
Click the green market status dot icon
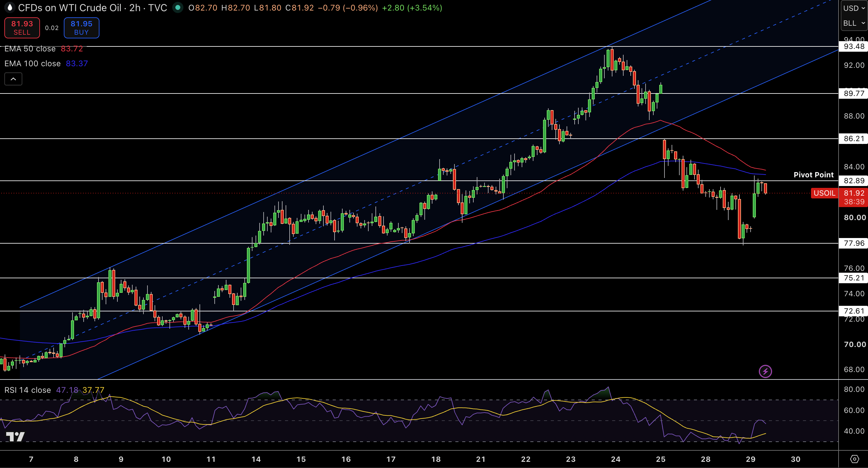click(x=178, y=7)
